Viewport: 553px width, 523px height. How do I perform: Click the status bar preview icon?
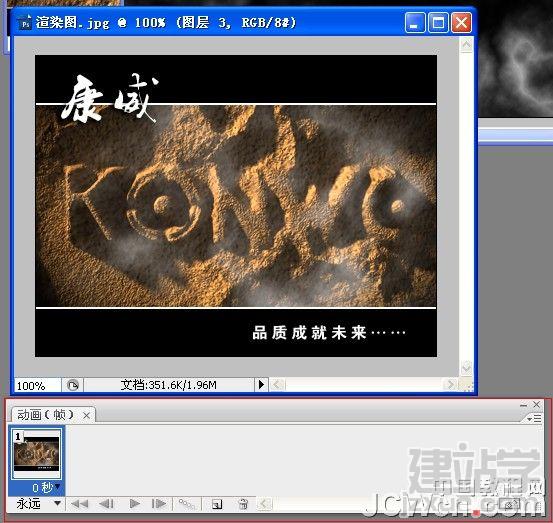tap(73, 385)
